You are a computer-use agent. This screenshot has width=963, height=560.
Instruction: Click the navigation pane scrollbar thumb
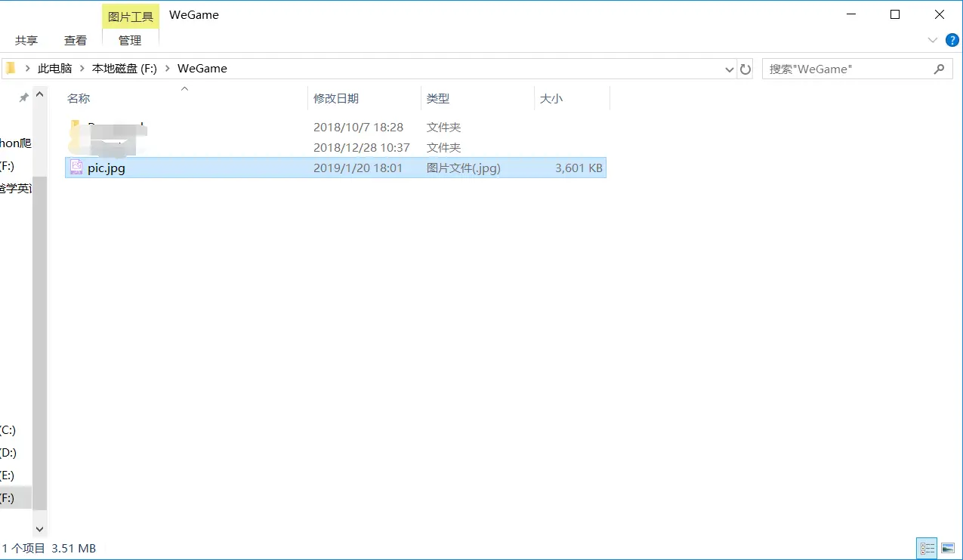[40, 343]
